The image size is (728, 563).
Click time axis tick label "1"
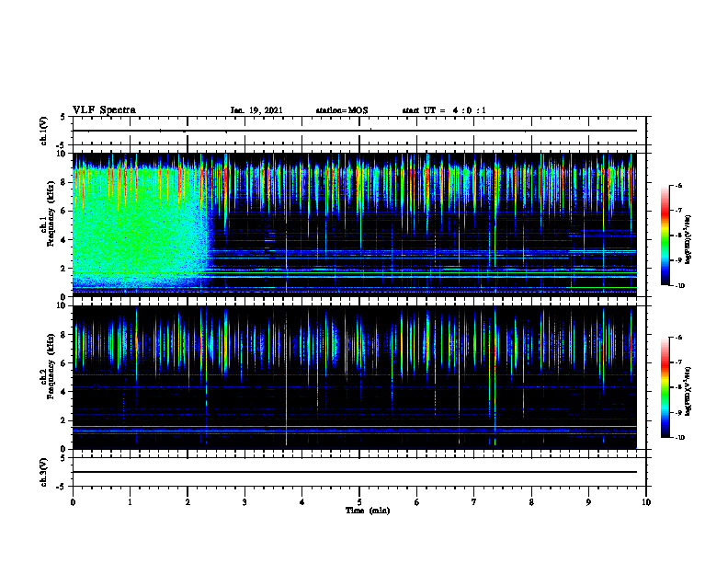point(130,502)
